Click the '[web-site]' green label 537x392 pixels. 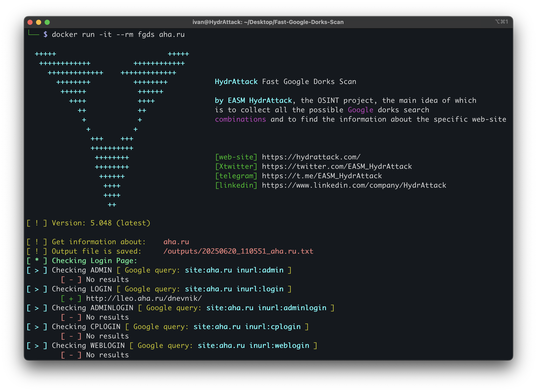pos(236,157)
